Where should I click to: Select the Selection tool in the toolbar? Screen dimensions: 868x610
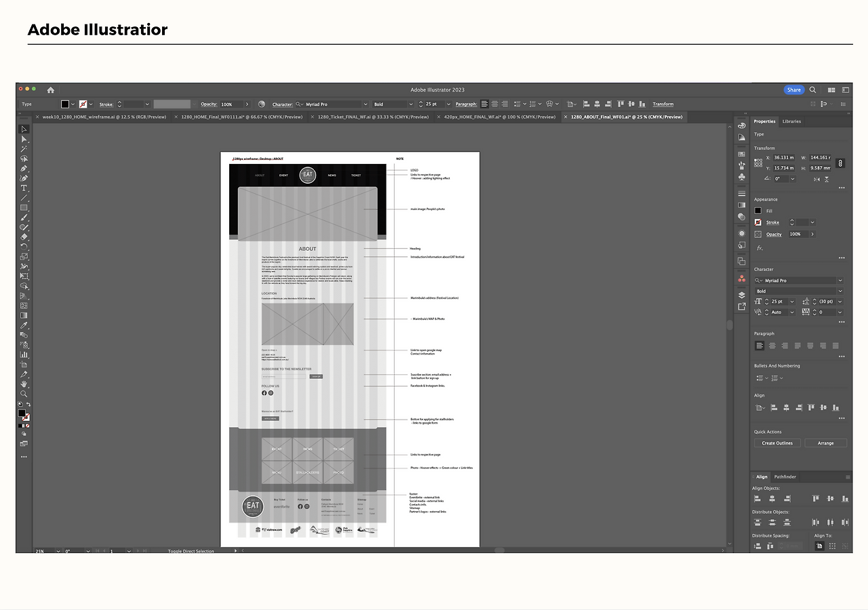[x=24, y=129]
